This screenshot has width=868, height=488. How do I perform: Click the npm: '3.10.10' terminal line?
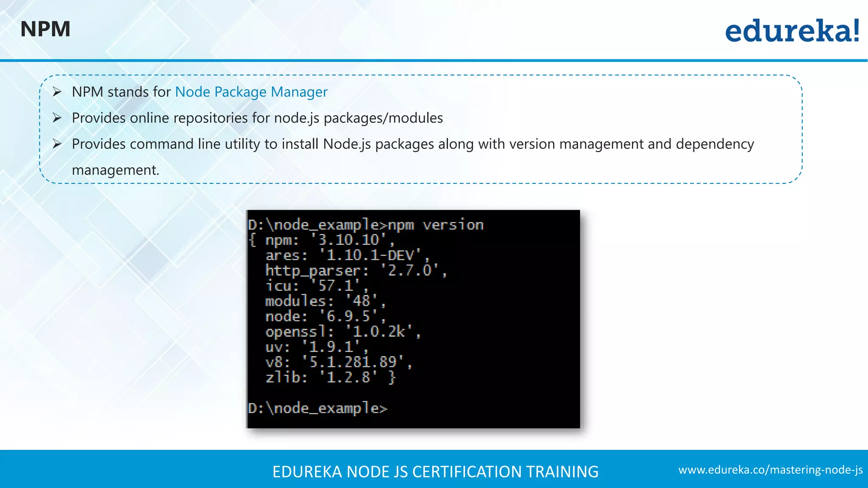pos(322,240)
